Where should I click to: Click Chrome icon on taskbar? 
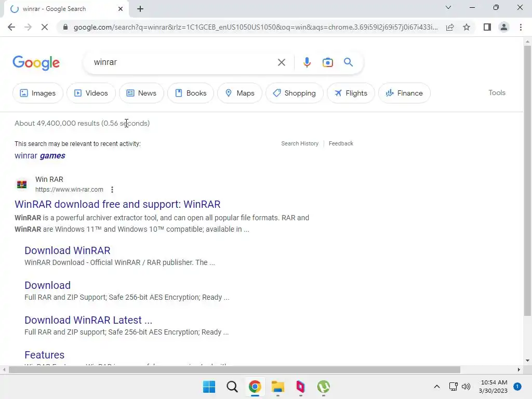(255, 387)
